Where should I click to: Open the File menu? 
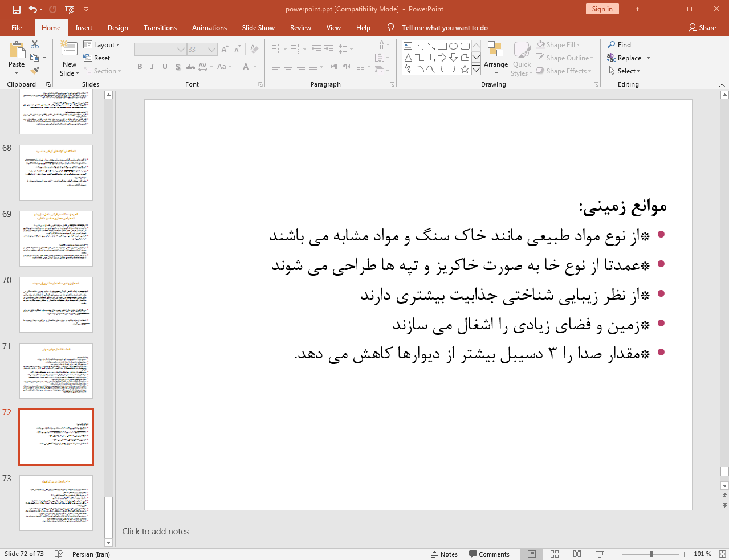(17, 27)
